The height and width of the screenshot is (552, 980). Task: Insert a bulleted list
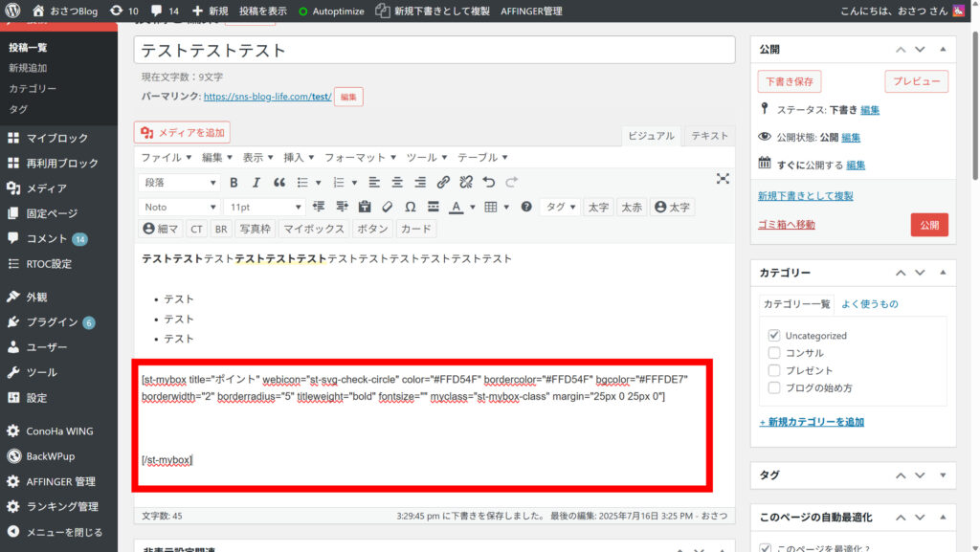(x=302, y=183)
